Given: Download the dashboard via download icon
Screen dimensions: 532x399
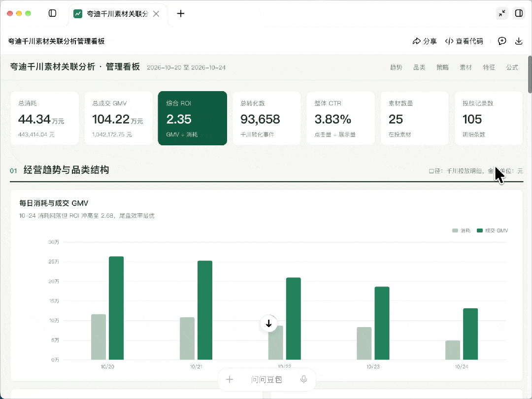Looking at the screenshot, I should point(519,41).
